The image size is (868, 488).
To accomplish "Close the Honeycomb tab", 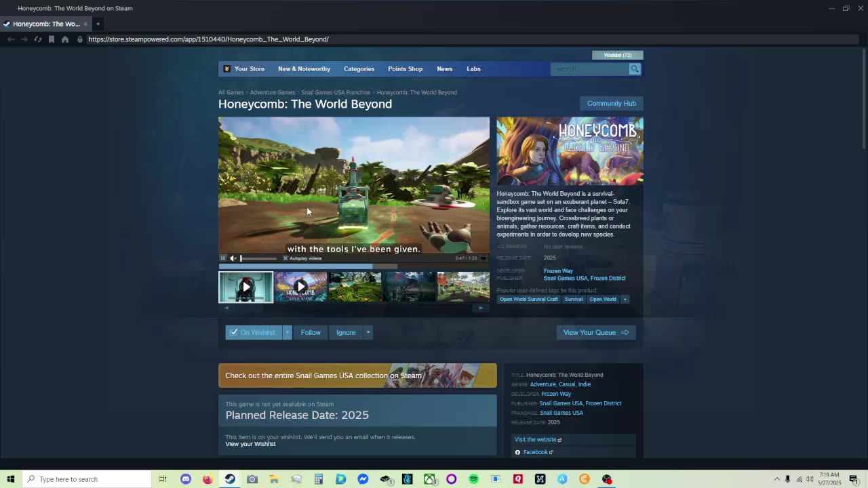I will coord(85,24).
